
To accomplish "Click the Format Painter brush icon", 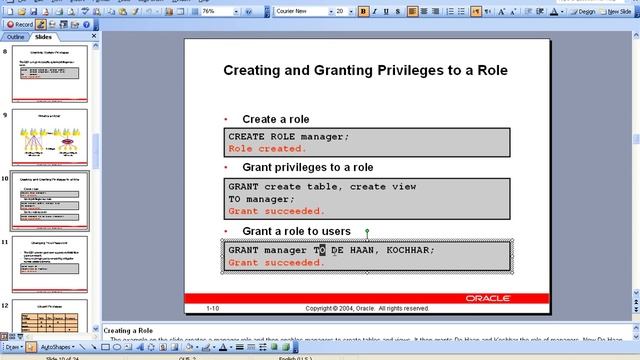I will tap(135, 12).
